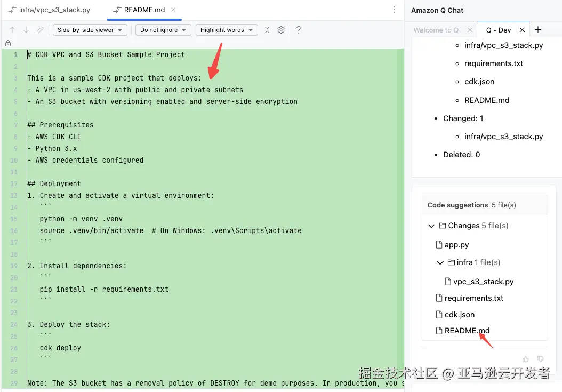Click the app.py file icon
Image resolution: width=562 pixels, height=392 pixels.
coord(439,245)
